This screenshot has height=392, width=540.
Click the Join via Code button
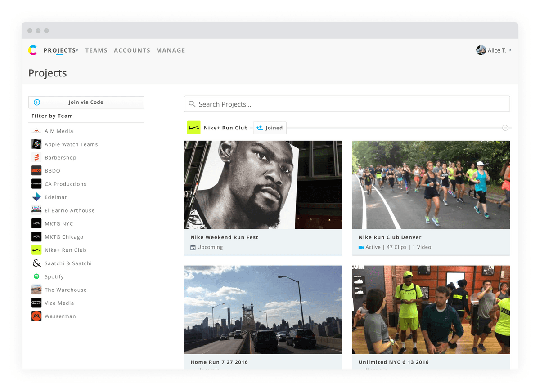pos(86,102)
